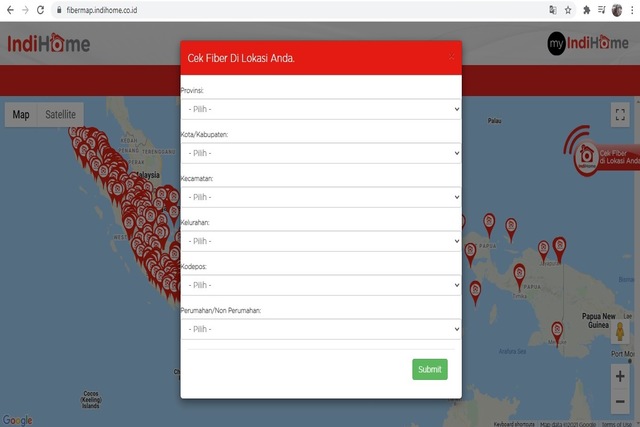Close the Cek Fiber dialog
The image size is (640, 427).
(x=451, y=57)
